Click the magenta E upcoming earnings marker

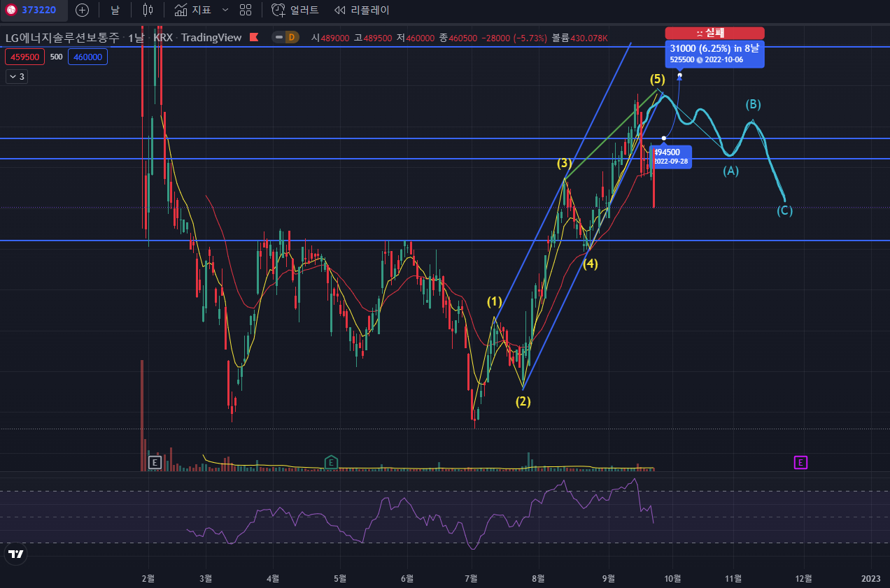(x=800, y=461)
